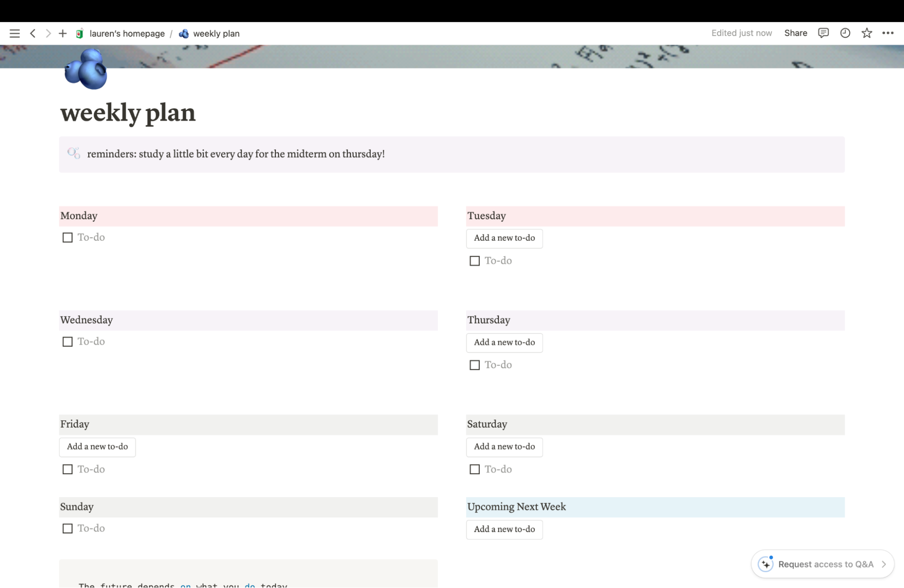Click the Share button

[x=796, y=33]
